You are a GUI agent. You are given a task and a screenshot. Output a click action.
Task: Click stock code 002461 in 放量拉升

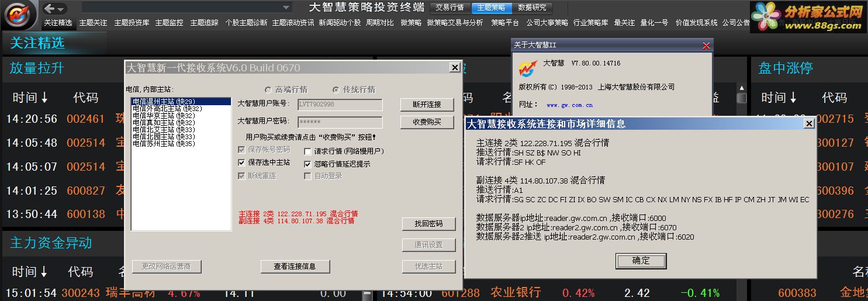(x=86, y=119)
